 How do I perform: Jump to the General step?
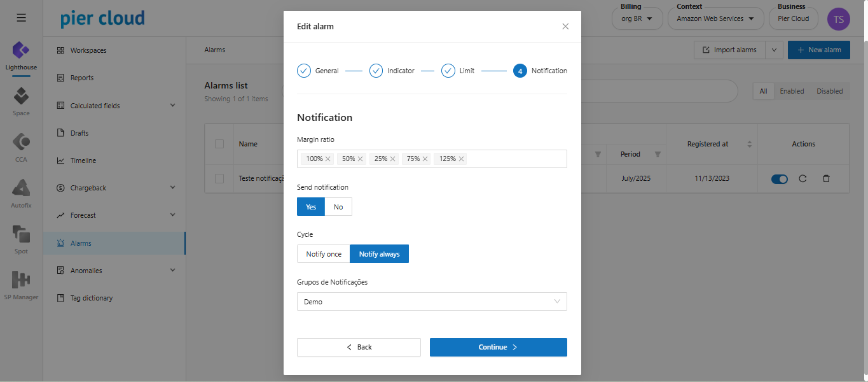tap(304, 71)
